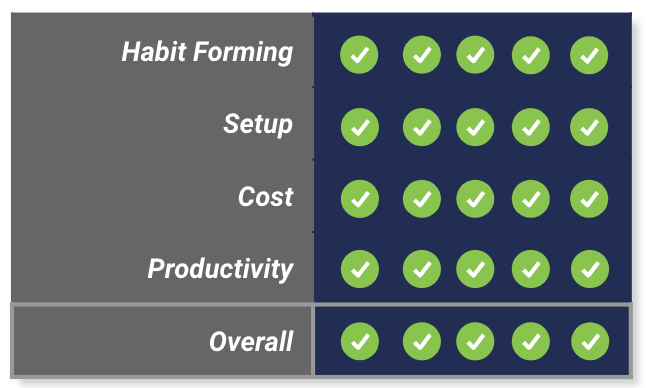Click fourth checkmark in Productivity row
Image resolution: width=646 pixels, height=388 pixels.
tap(531, 269)
